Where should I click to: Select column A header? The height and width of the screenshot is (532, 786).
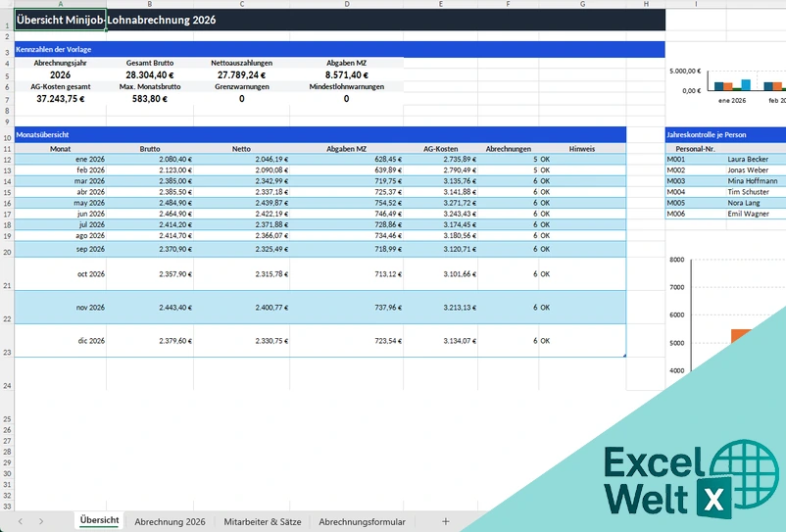(60, 4)
